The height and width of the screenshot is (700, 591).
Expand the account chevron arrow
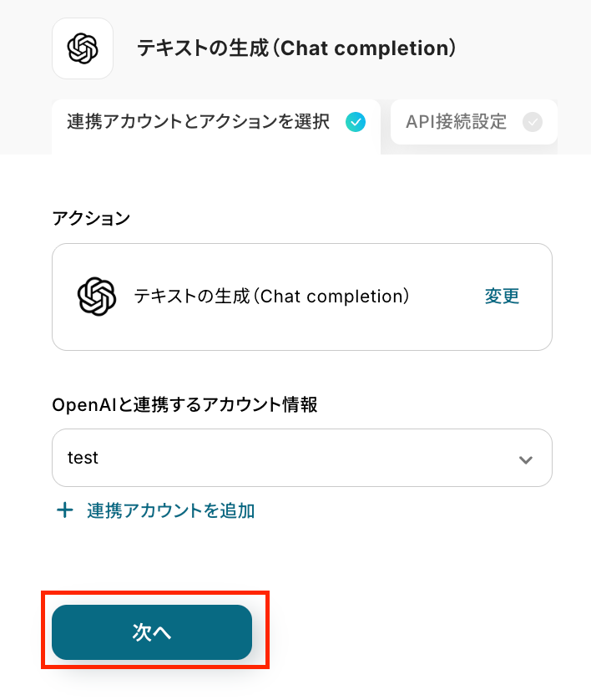click(525, 459)
